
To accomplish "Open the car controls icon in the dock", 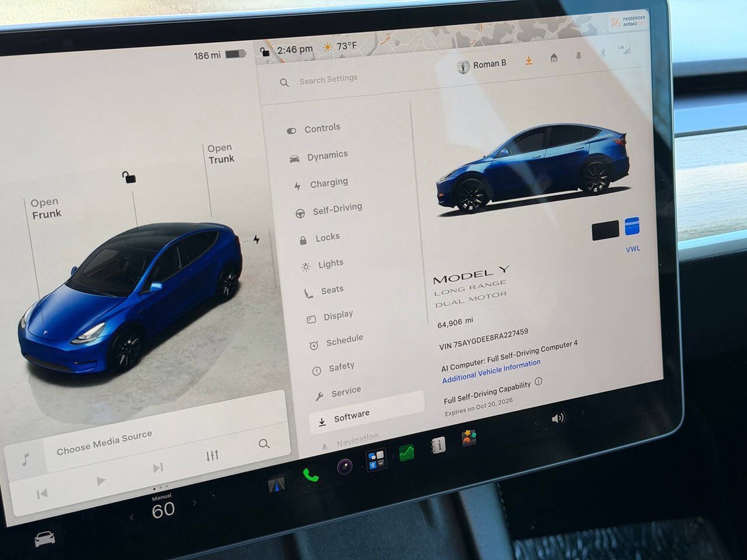I will 45,538.
